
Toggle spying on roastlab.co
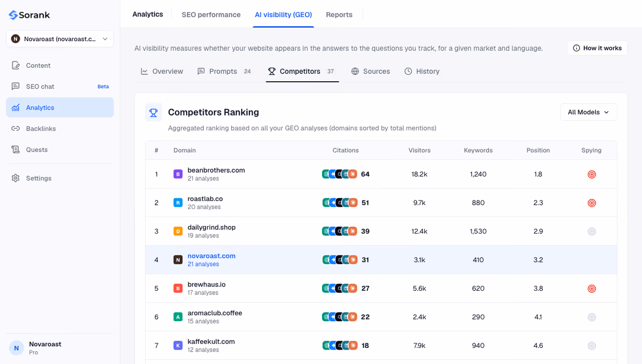click(592, 203)
